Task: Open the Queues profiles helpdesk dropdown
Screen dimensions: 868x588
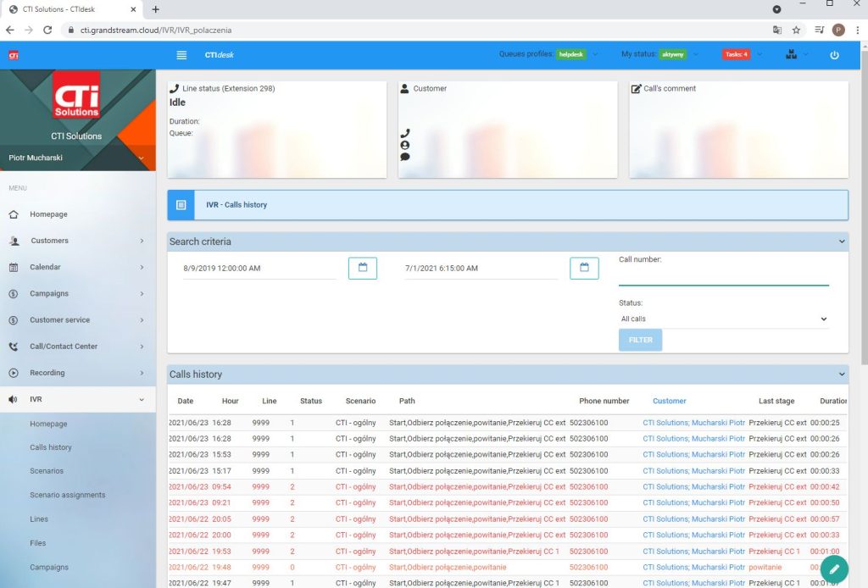Action: 576,55
